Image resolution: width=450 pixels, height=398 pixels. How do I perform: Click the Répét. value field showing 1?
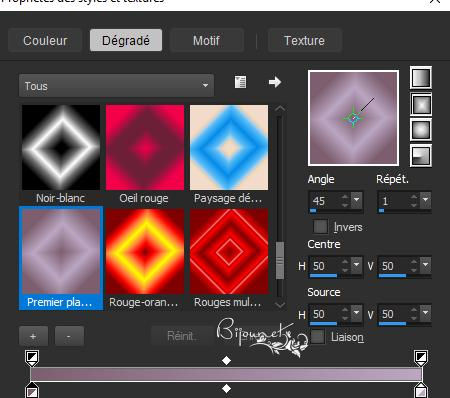point(394,200)
